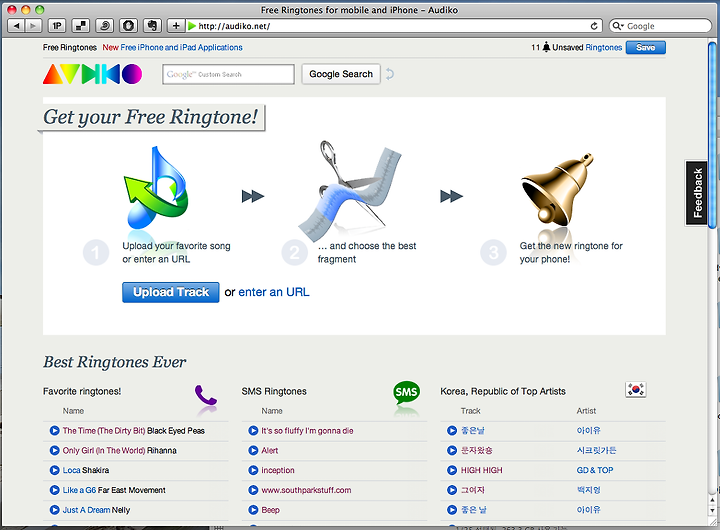Play It's so fluffy I'm gonna die

click(253, 430)
